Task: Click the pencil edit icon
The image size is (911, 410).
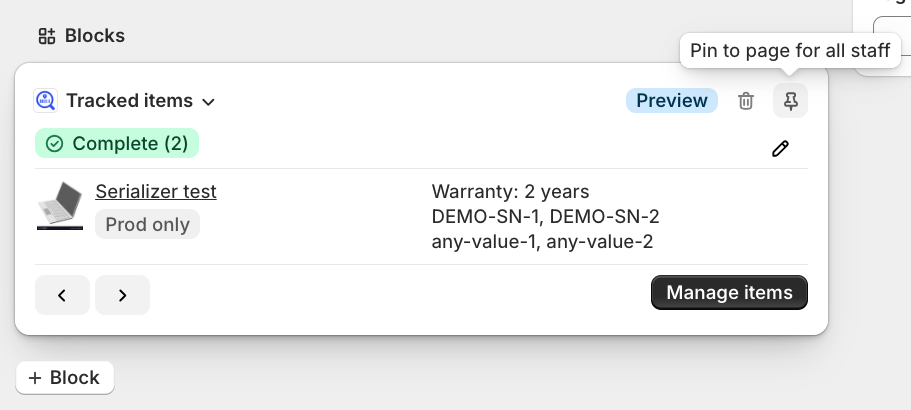Action: coord(780,148)
